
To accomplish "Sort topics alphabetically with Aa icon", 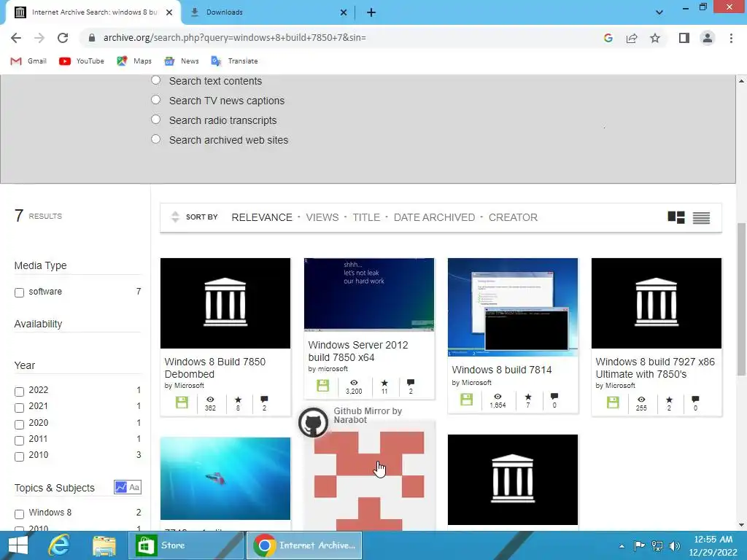I will (x=134, y=487).
